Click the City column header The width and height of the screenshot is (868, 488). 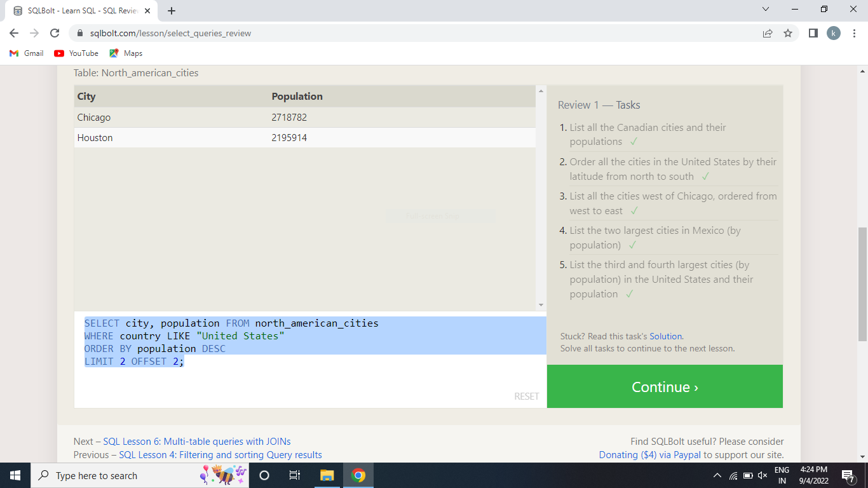pyautogui.click(x=86, y=97)
